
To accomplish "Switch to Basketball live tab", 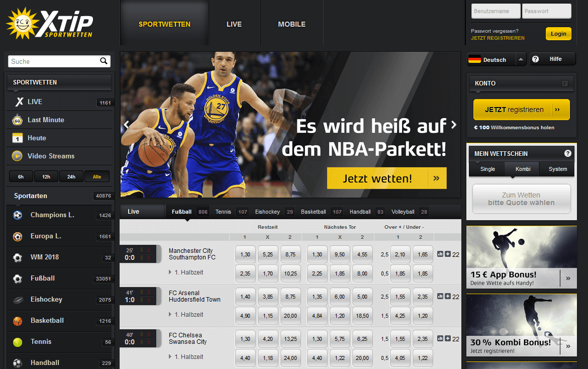I will point(321,212).
